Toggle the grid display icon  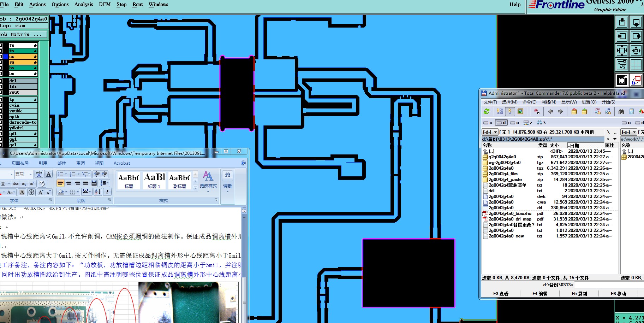[636, 65]
